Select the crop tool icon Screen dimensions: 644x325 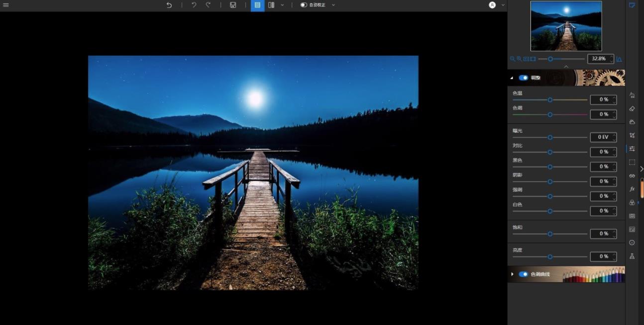tap(632, 135)
